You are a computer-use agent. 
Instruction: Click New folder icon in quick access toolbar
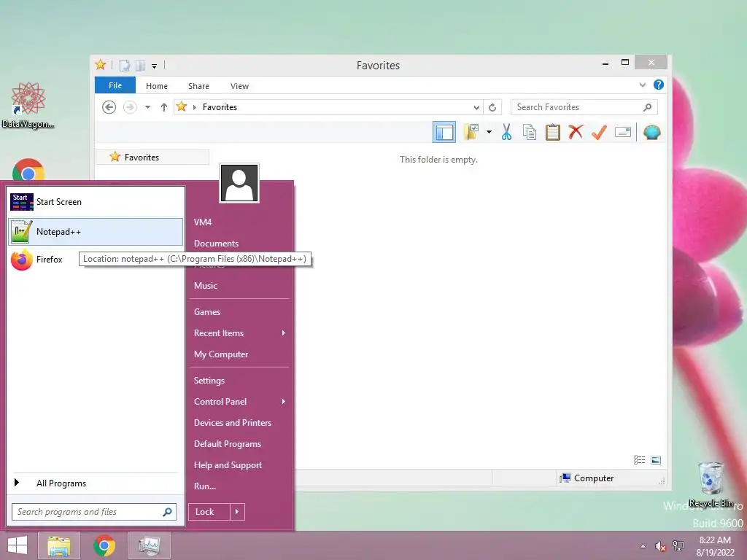[x=140, y=65]
